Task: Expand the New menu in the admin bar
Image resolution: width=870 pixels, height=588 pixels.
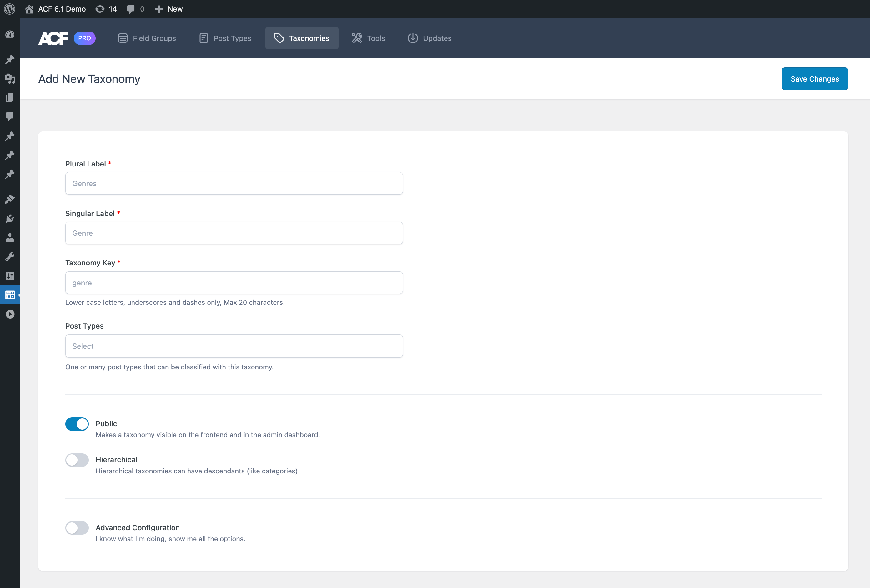Action: coord(168,9)
